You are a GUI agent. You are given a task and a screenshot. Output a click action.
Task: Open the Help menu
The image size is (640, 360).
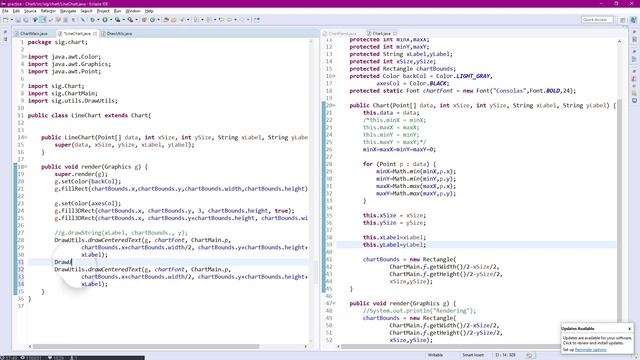pos(149,11)
